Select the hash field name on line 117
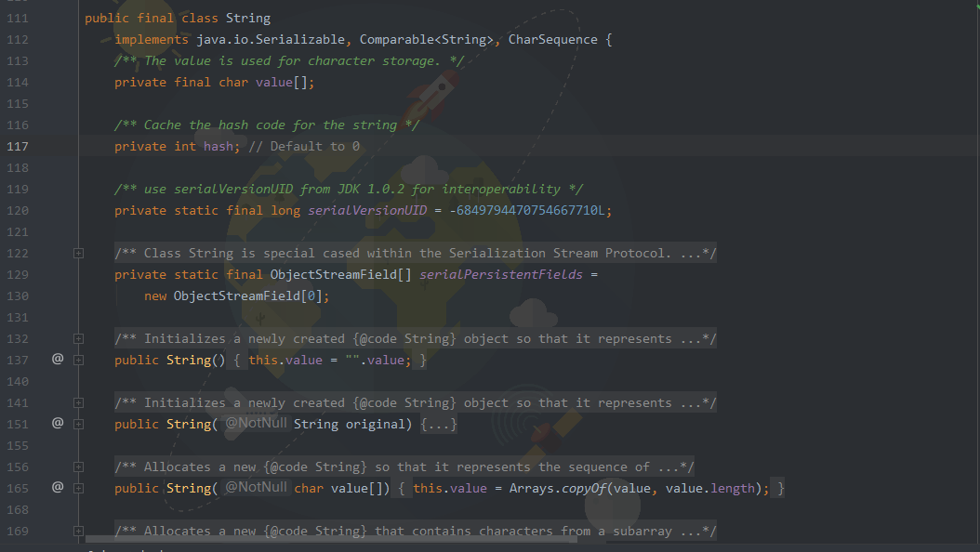This screenshot has width=980, height=552. click(218, 146)
